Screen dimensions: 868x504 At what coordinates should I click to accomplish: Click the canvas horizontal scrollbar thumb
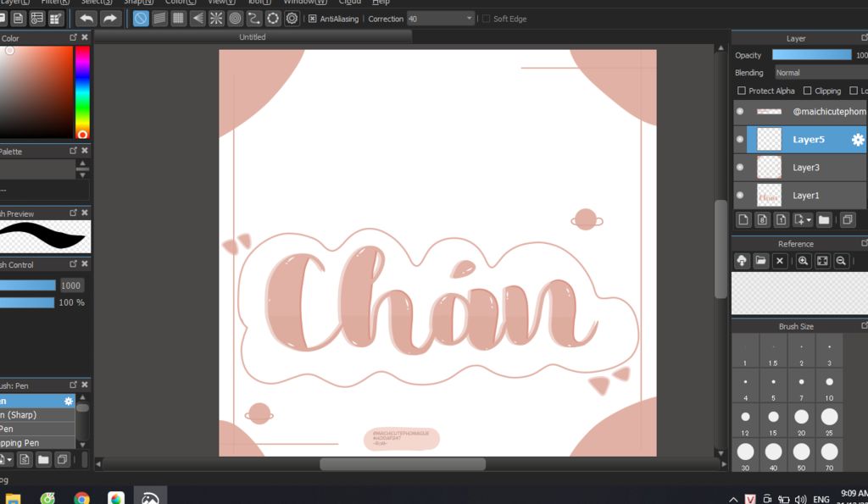403,464
